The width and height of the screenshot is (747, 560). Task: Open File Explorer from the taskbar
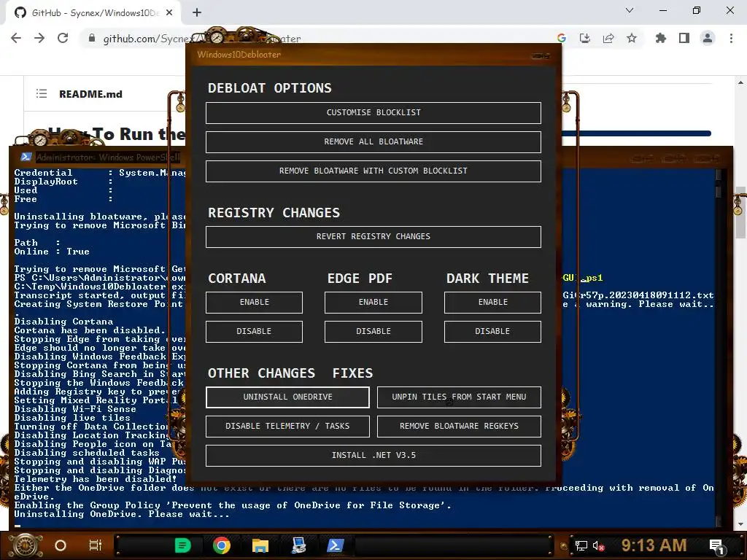(260, 545)
